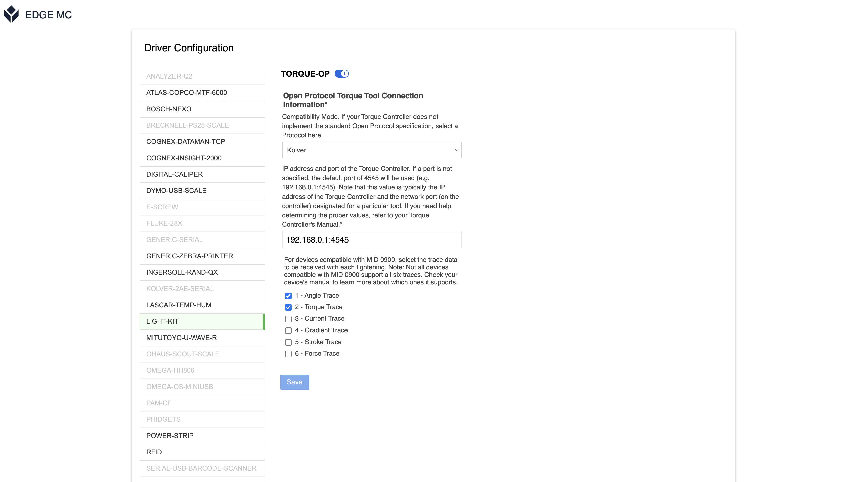
Task: Uncheck the Angle Trace checkbox
Action: pyautogui.click(x=288, y=296)
